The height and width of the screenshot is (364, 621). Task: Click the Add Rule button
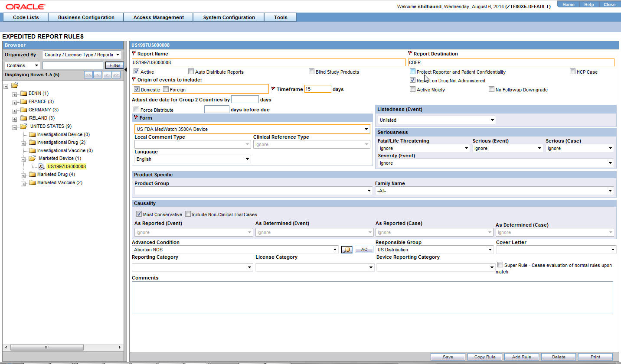(x=522, y=357)
